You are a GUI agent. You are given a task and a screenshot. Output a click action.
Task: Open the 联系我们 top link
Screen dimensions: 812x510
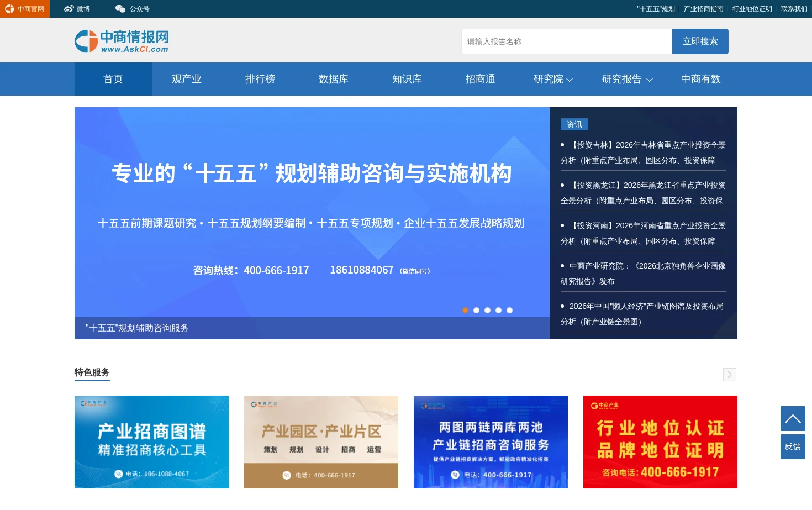pos(794,9)
